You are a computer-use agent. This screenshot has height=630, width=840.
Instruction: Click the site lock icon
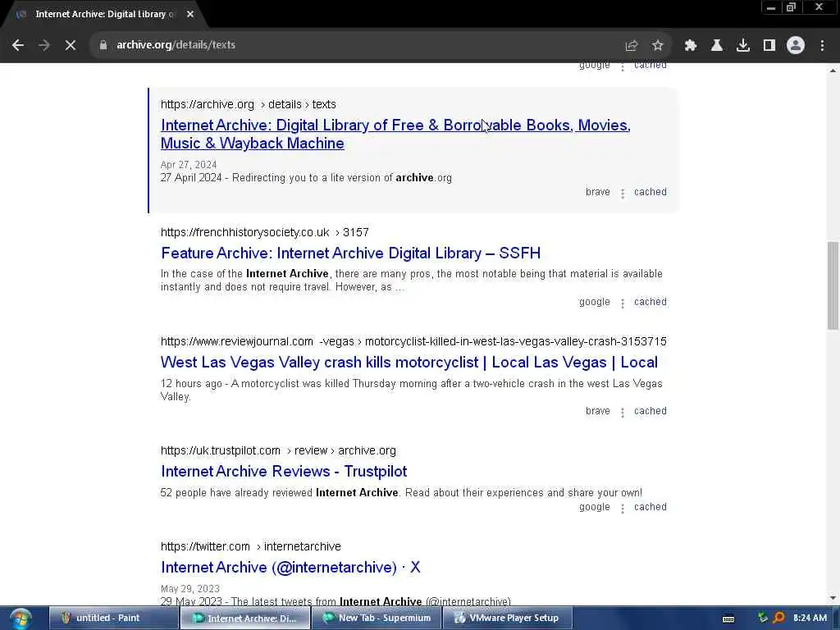tap(103, 45)
